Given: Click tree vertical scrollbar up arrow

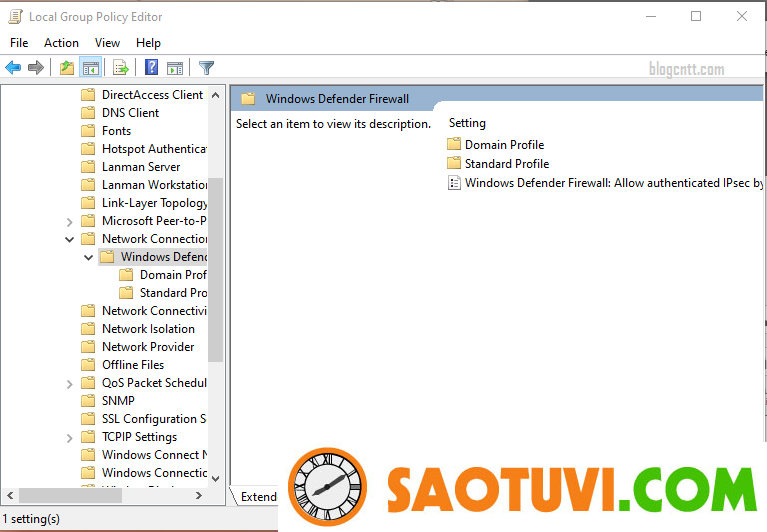Looking at the screenshot, I should [215, 95].
